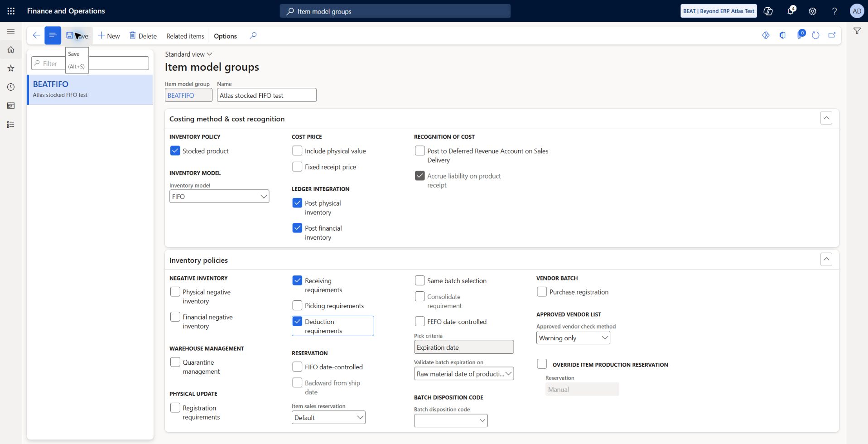Open Validate batch expiration on dropdown
The height and width of the screenshot is (444, 868).
(x=464, y=374)
